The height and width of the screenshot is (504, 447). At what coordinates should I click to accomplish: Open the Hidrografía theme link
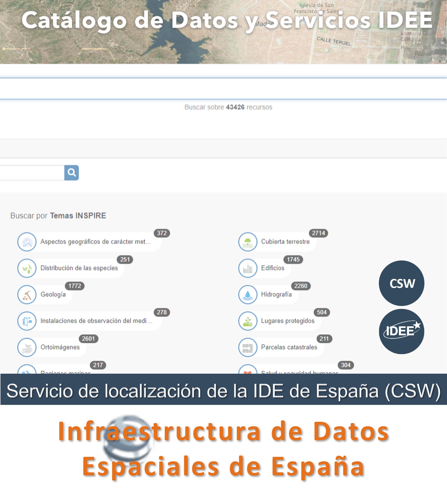276,295
